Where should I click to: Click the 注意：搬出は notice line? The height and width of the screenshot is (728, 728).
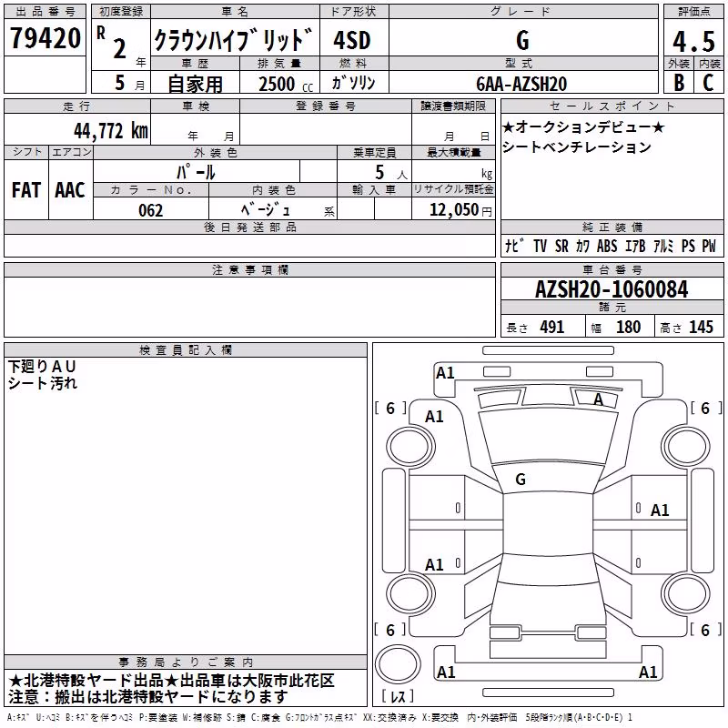point(148,697)
